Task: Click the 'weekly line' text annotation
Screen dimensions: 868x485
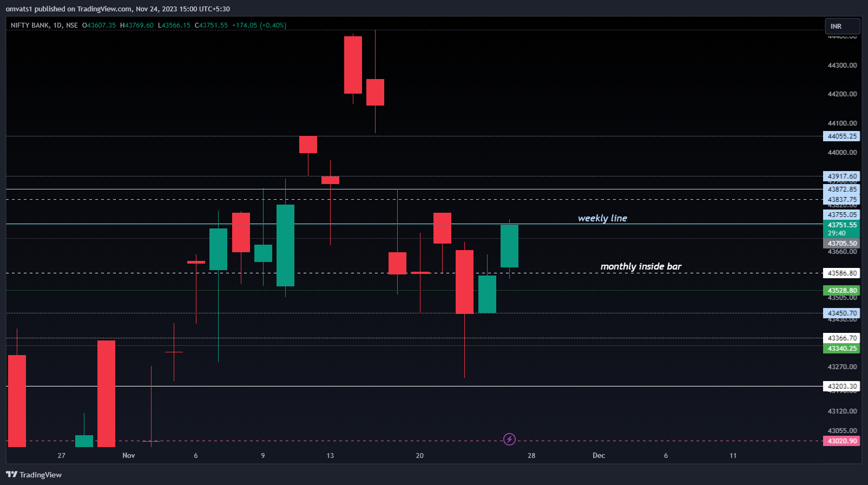Action: click(602, 218)
